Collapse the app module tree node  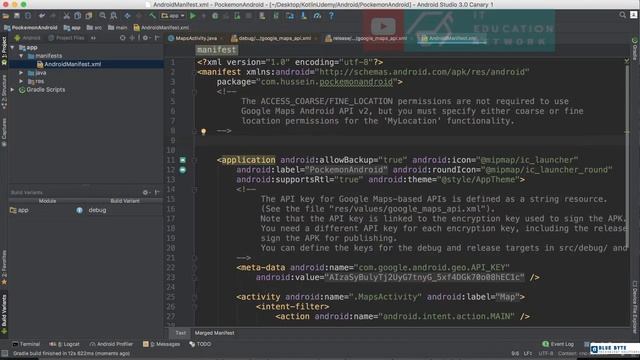click(12, 47)
